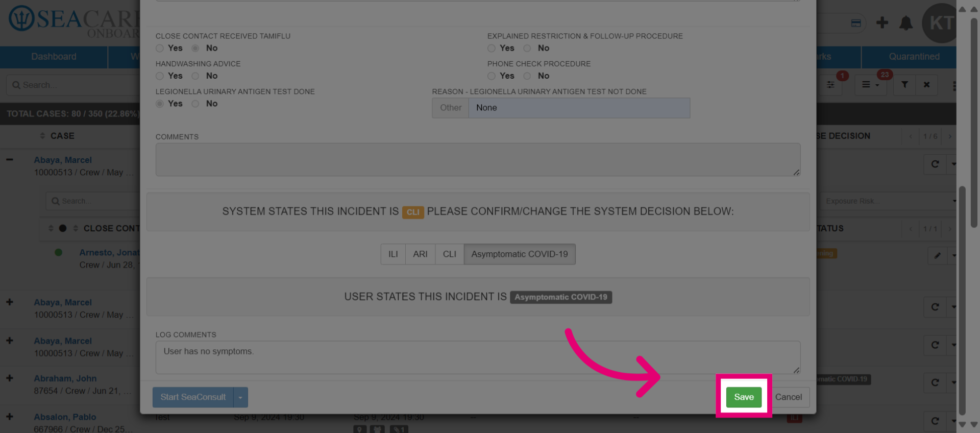This screenshot has width=980, height=433.
Task: Select Yes for Legionella Urinary Antigen Test Done
Action: (x=160, y=104)
